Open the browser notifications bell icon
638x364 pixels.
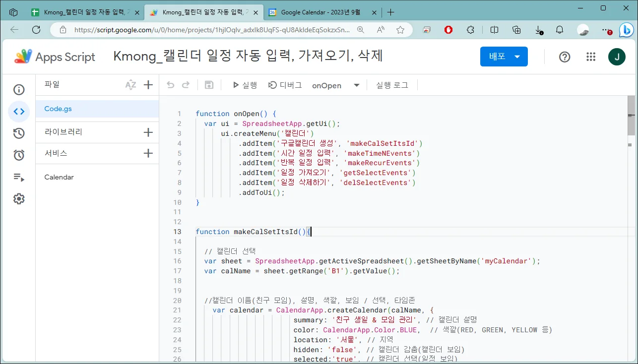click(560, 30)
